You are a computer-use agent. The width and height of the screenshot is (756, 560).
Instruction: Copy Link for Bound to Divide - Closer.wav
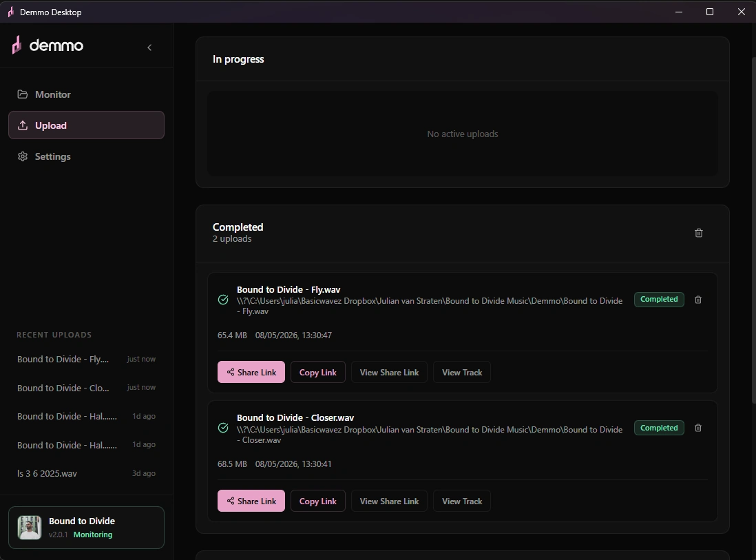click(317, 501)
